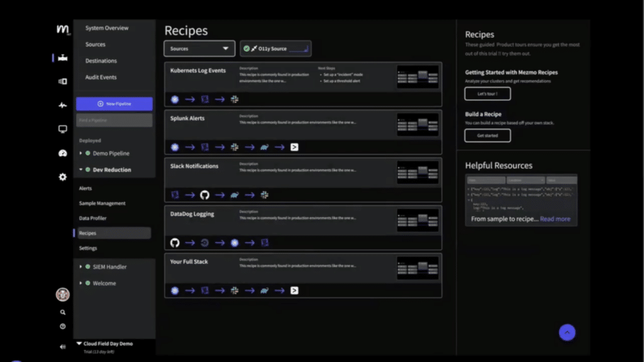Click the GitHub icon in DataDog Logging row
This screenshot has height=362, width=644.
click(175, 243)
